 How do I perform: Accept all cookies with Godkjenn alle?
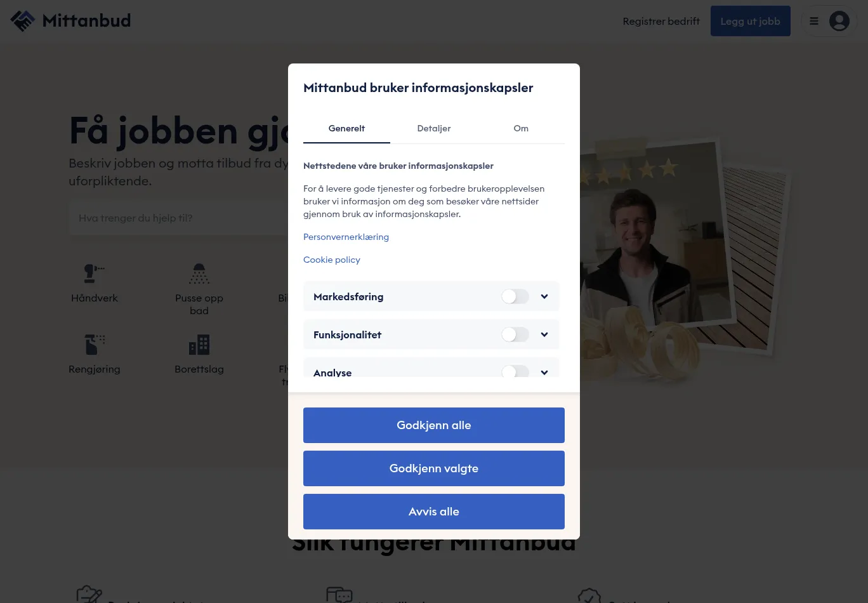tap(434, 425)
